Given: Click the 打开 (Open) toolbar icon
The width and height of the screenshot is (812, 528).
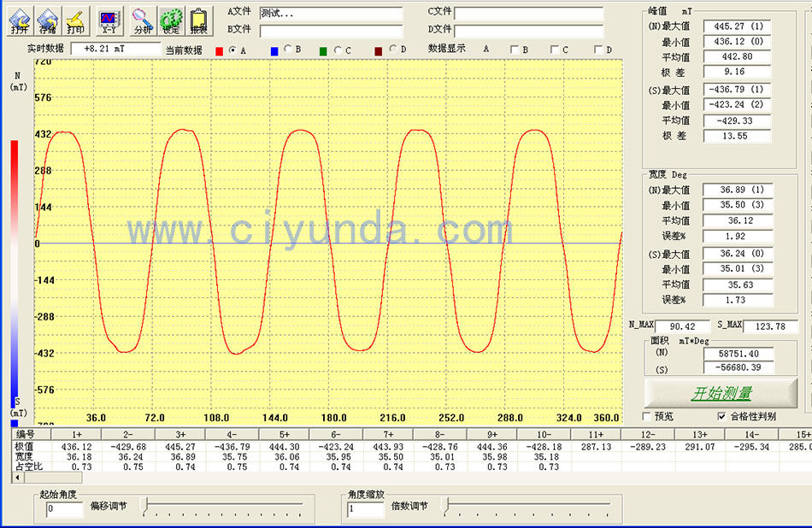Looking at the screenshot, I should point(20,20).
